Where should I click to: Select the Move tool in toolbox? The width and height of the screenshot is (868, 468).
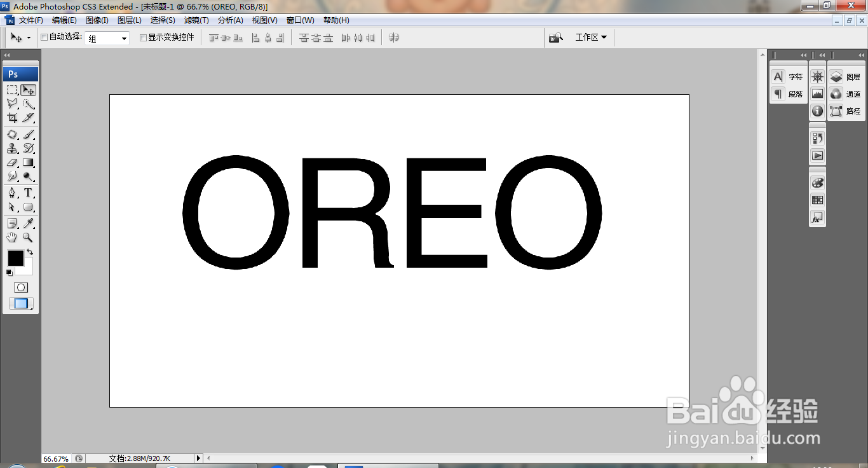click(x=28, y=90)
